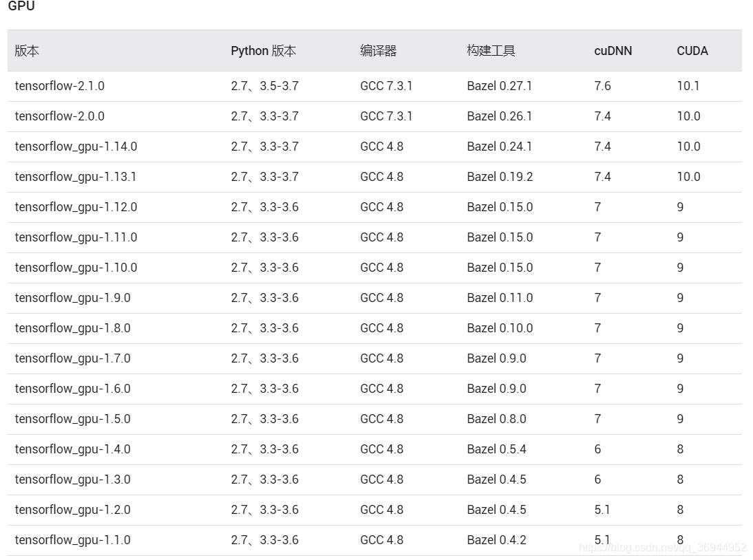This screenshot has height=560, width=753.
Task: Click cuDNN value 7.6
Action: 602,86
